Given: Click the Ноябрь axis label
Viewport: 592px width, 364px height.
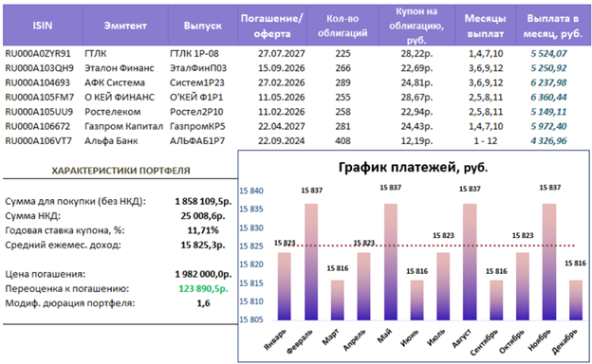Looking at the screenshot, I should point(540,340).
